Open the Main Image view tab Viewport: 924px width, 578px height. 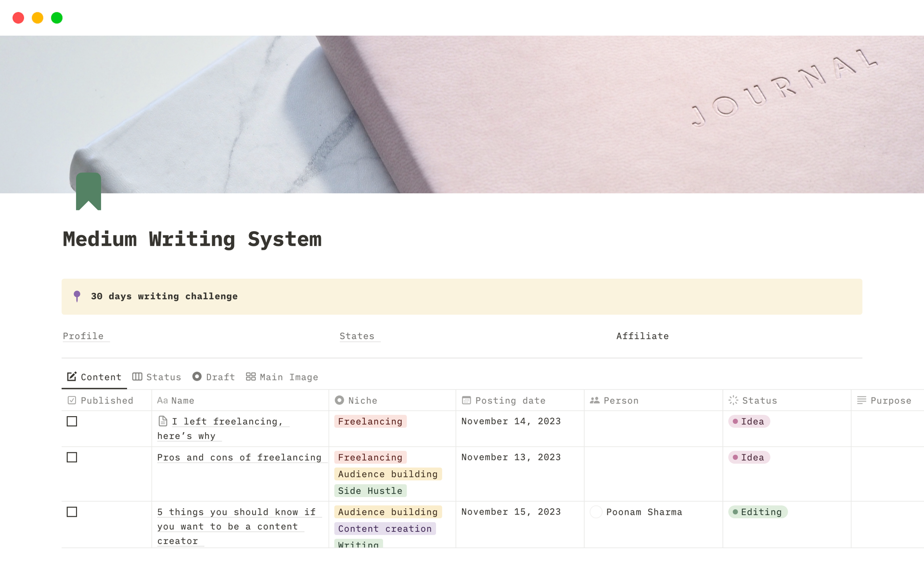[x=288, y=377]
